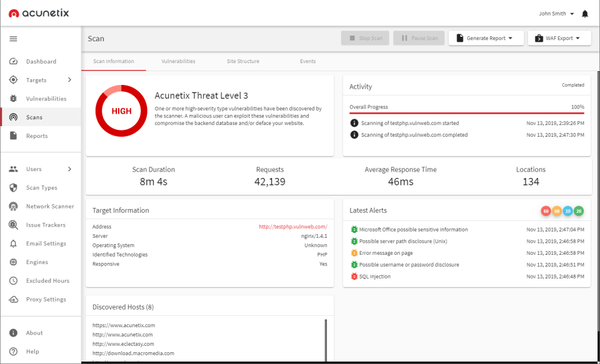Screen dimensions: 600x364
Task: Switch to the Vulnerabilities tab
Action: pyautogui.click(x=178, y=61)
